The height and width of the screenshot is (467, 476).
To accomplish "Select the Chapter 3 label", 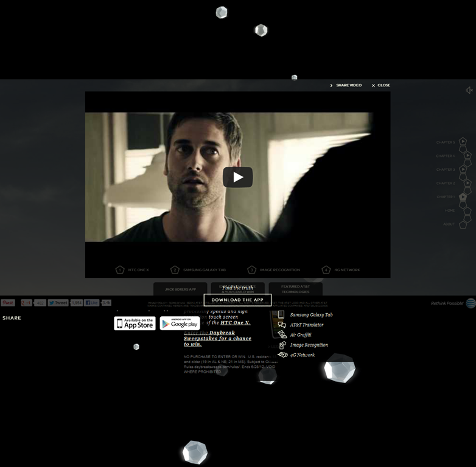I will click(x=446, y=170).
